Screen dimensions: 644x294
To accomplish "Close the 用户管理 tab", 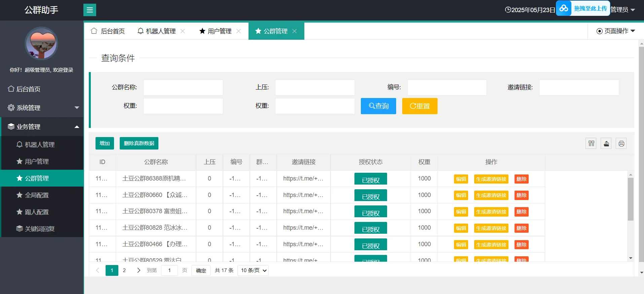I will click(238, 31).
